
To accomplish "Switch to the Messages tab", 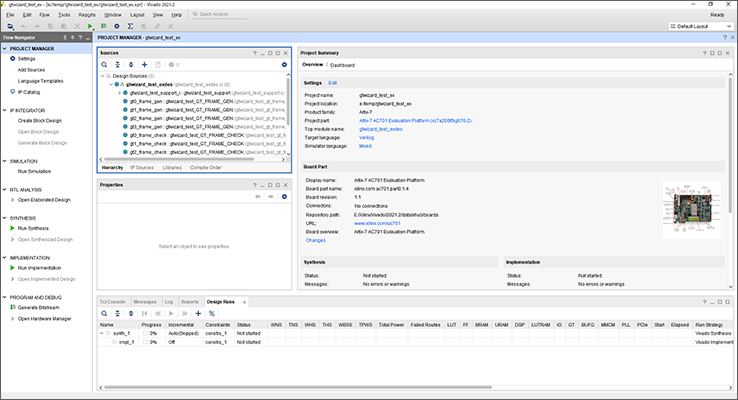I will click(145, 302).
